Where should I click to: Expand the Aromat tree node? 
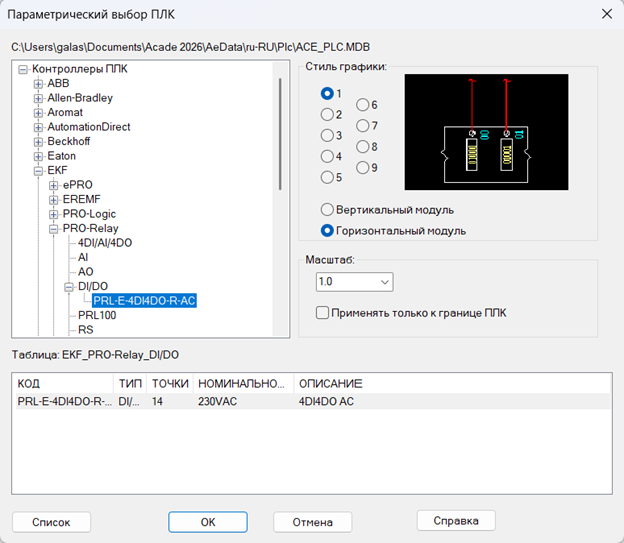point(38,113)
